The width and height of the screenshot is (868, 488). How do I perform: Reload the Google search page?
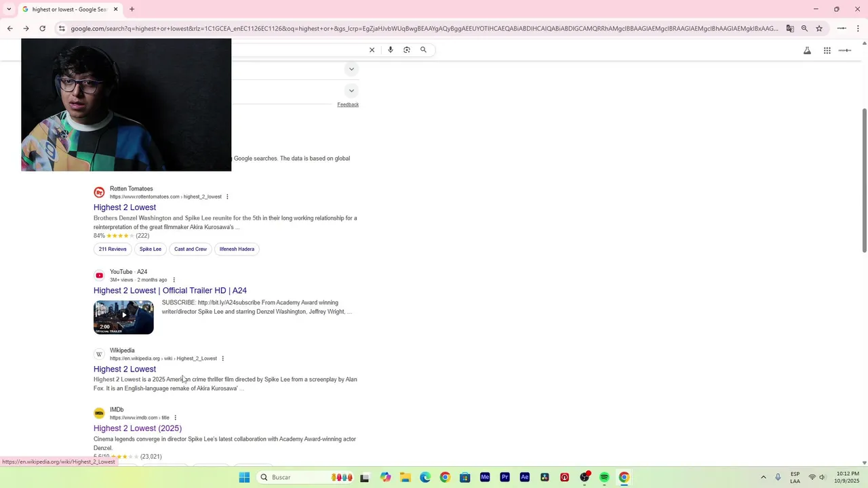[x=42, y=28]
